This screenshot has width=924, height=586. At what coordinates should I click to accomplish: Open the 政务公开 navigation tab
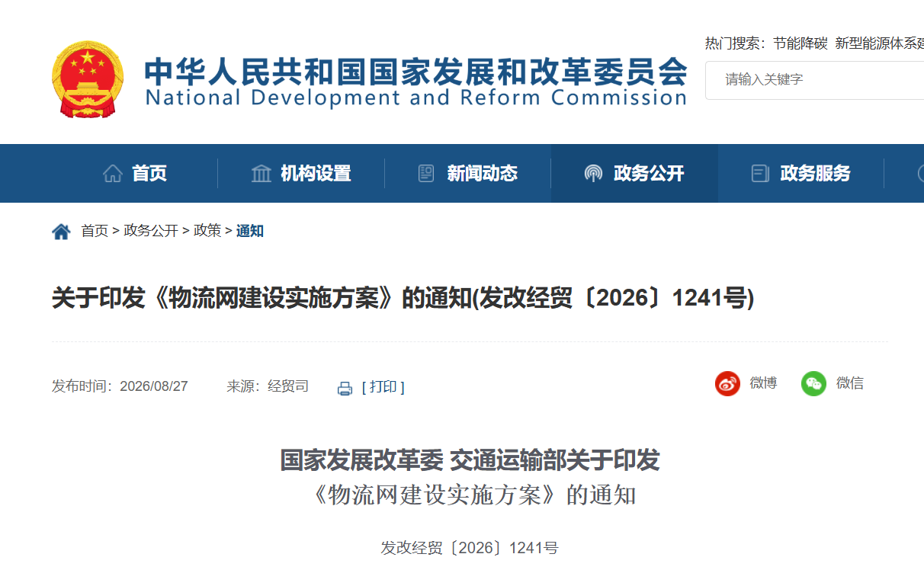(x=634, y=174)
